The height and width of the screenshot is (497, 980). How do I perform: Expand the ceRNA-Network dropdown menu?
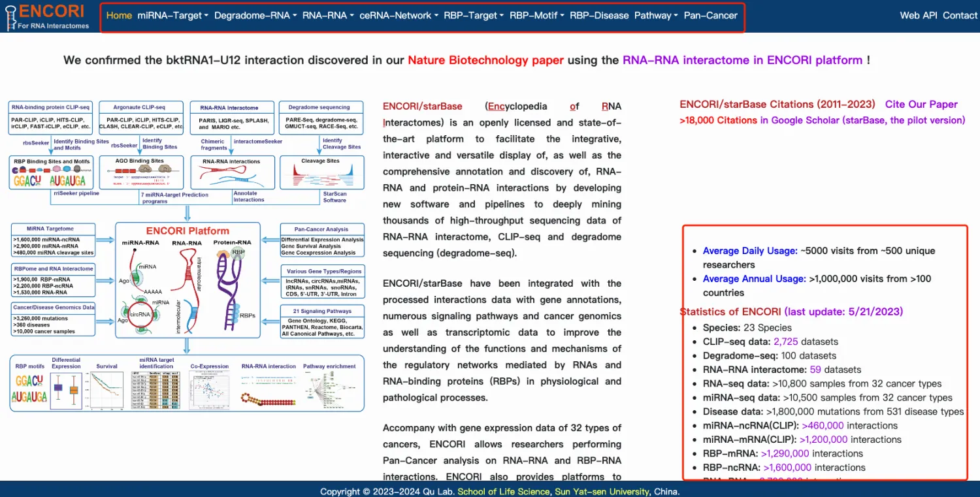(x=399, y=16)
